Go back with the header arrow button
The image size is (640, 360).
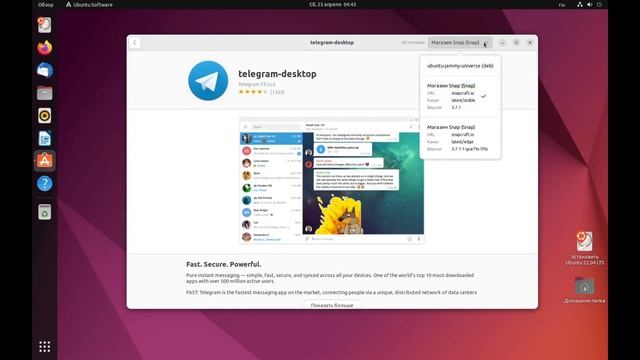[135, 42]
